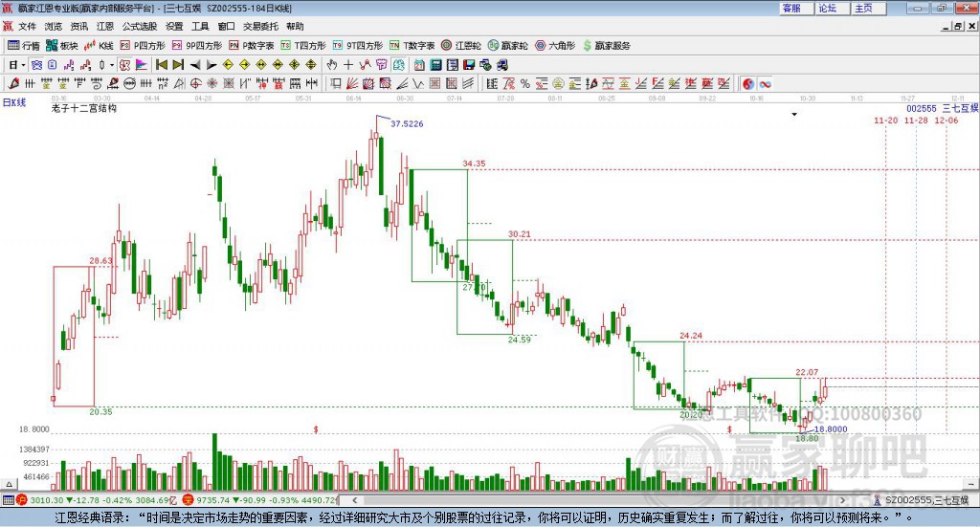This screenshot has height=527, width=980.
Task: Click the blue floppy save icon
Action: [469, 65]
